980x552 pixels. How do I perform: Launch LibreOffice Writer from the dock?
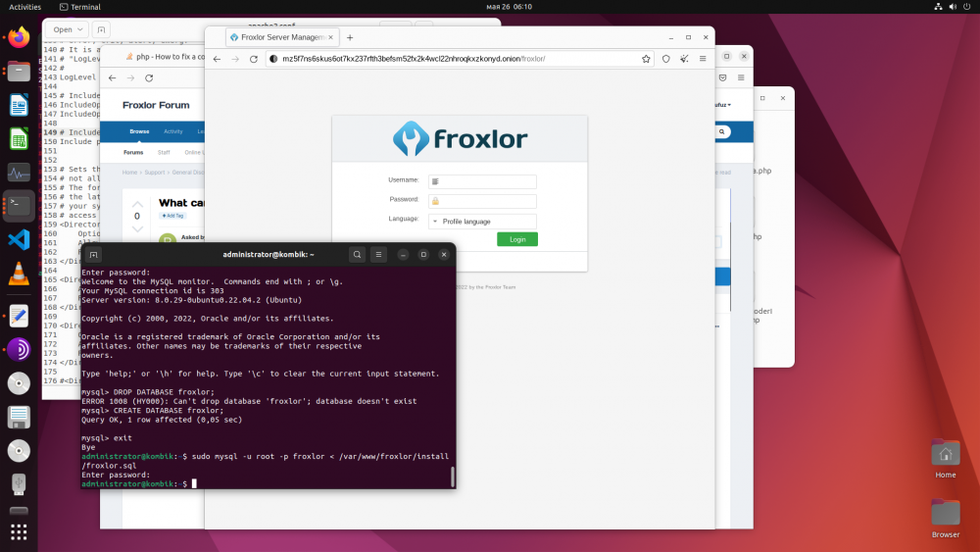[x=19, y=105]
